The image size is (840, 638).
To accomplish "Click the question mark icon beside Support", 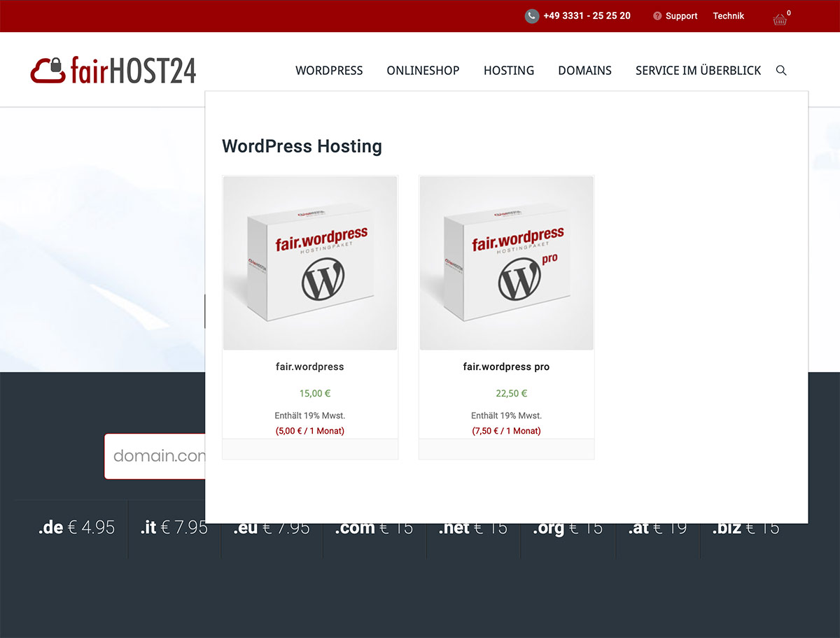I will 657,16.
